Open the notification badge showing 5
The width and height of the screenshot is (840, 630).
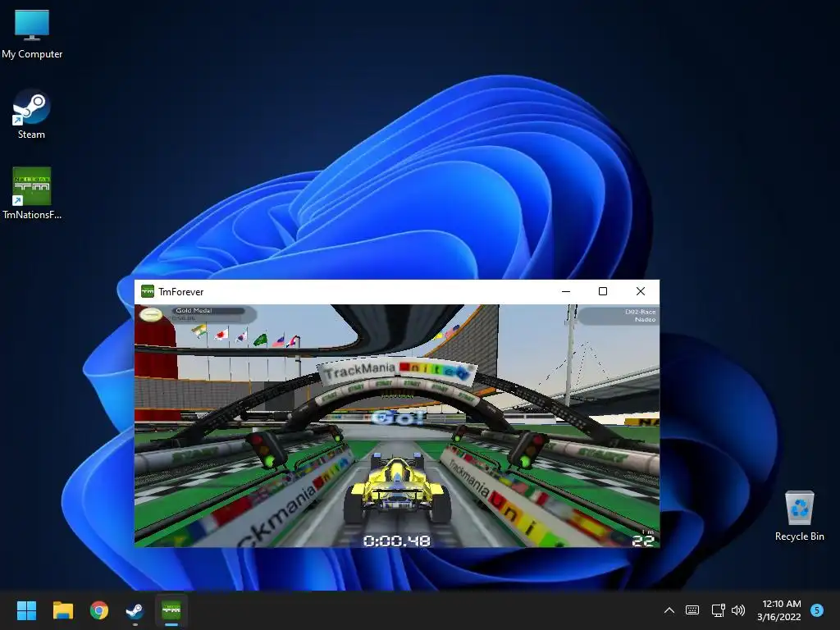click(816, 609)
